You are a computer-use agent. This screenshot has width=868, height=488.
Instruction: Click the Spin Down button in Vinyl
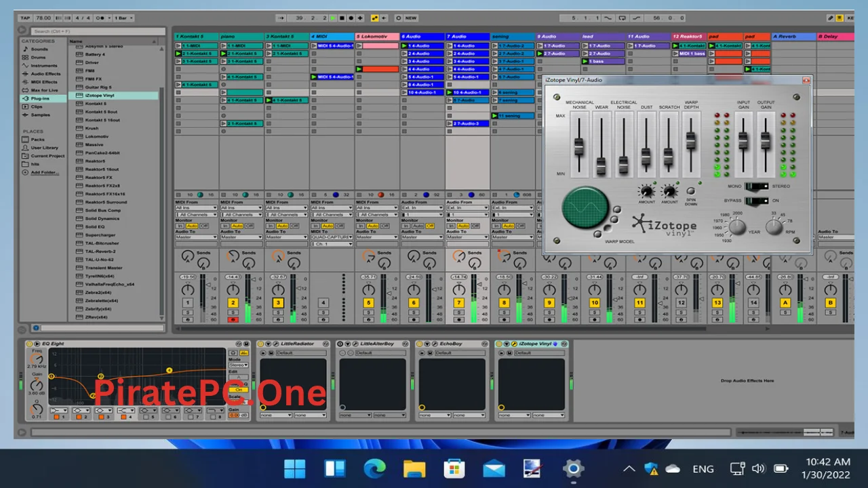click(691, 191)
